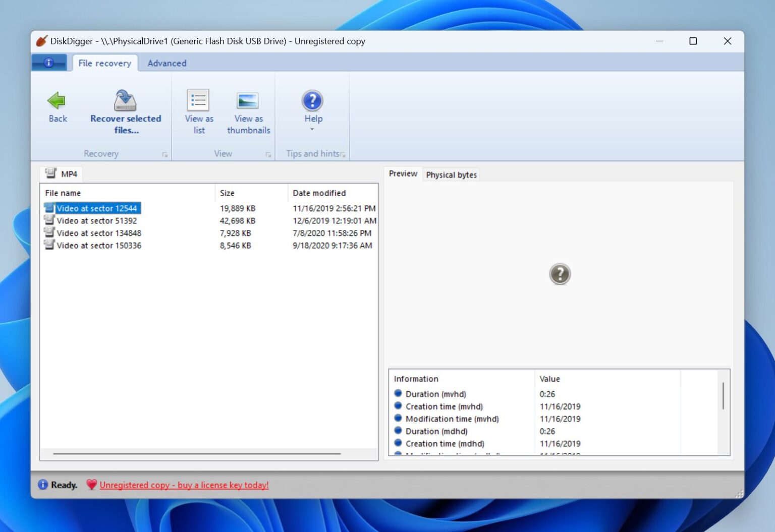Click the MP4 filmstrip icon on the tab

tap(50, 173)
